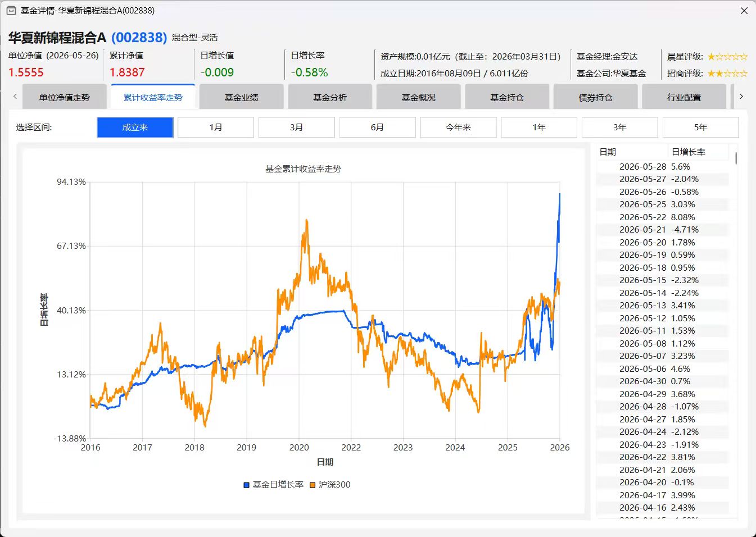Viewport: 756px width, 537px height.
Task: Open the 基金业绩 tab
Action: [x=241, y=97]
